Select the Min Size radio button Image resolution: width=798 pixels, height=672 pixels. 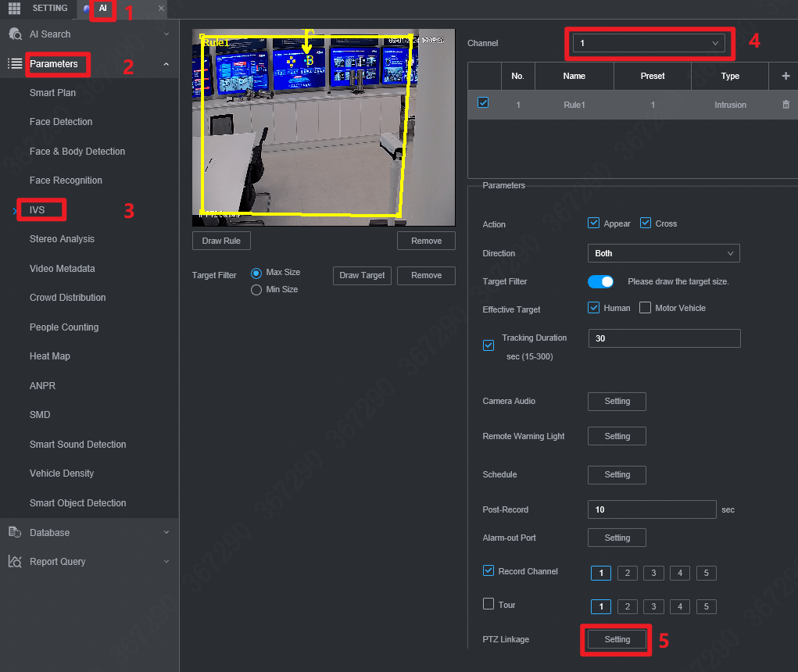pyautogui.click(x=256, y=290)
